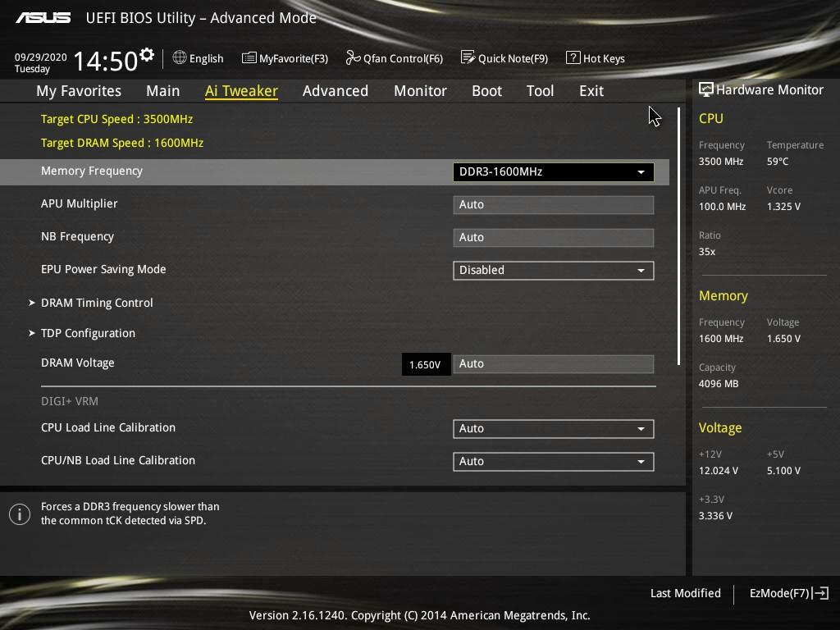
Task: Select the CPU/NB Load Line Calibration label
Action: (118, 460)
